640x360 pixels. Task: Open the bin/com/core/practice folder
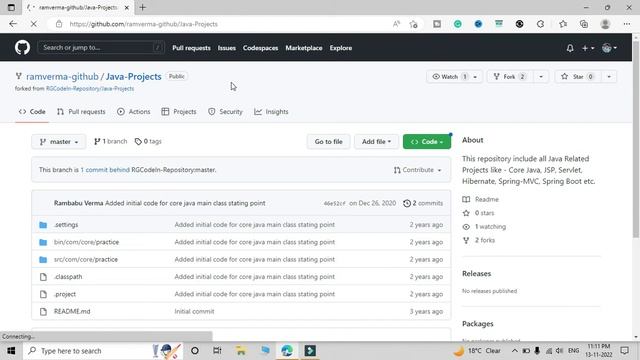coord(87,242)
